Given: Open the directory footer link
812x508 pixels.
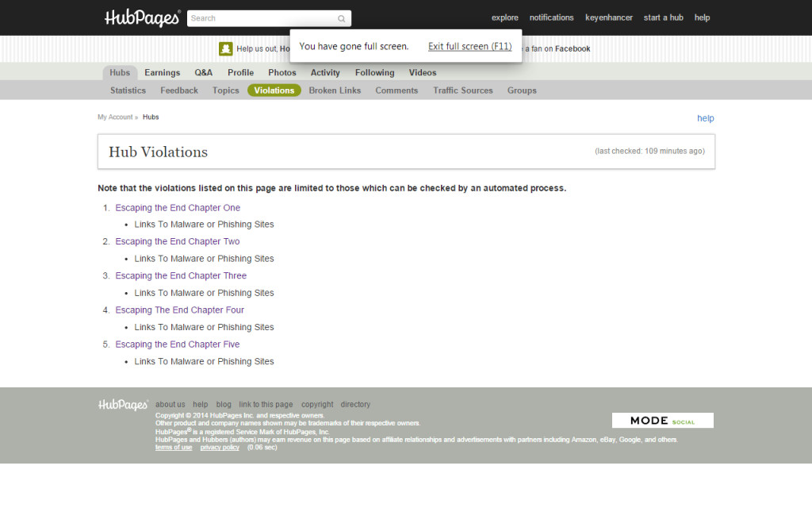Looking at the screenshot, I should coord(355,404).
